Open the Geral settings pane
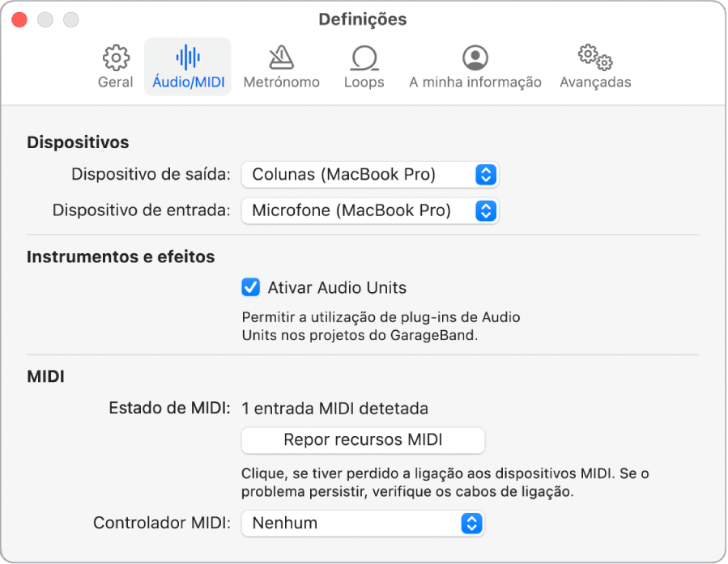Image resolution: width=728 pixels, height=564 pixels. click(115, 65)
